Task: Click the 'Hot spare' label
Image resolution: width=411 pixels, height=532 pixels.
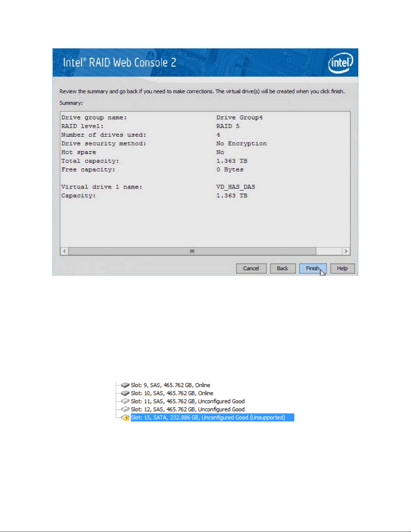Action: [x=79, y=152]
